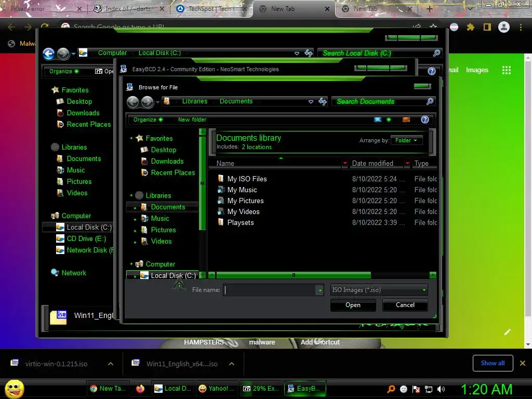Click Chrome bookmark star icon
The height and width of the screenshot is (399, 532).
pyautogui.click(x=433, y=26)
